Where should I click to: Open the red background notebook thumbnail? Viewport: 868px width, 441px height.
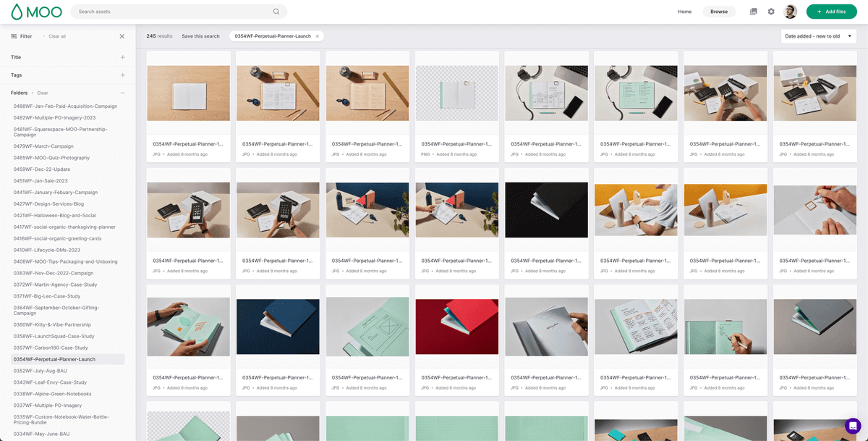457,326
